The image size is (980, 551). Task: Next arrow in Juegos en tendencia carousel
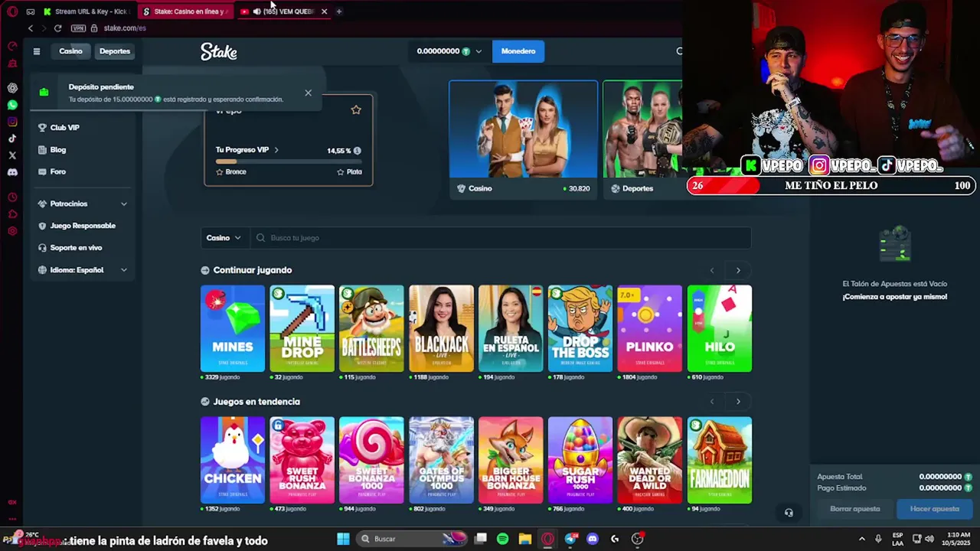point(738,402)
